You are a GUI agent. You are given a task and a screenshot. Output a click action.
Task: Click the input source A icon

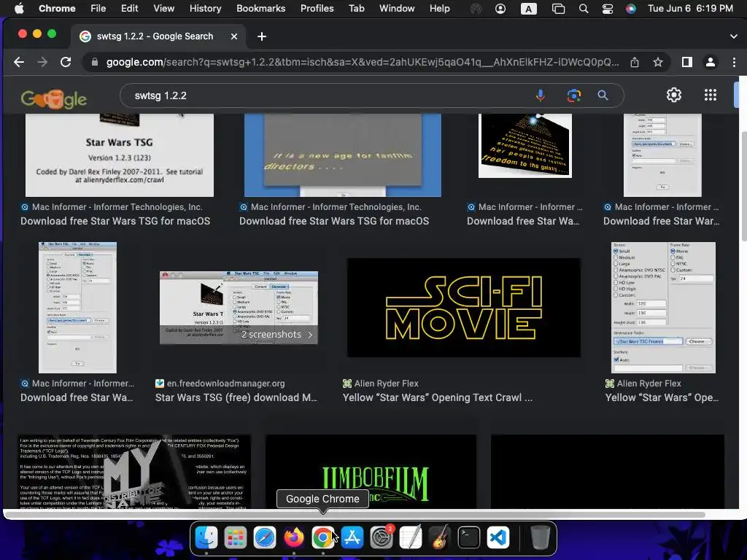(528, 9)
